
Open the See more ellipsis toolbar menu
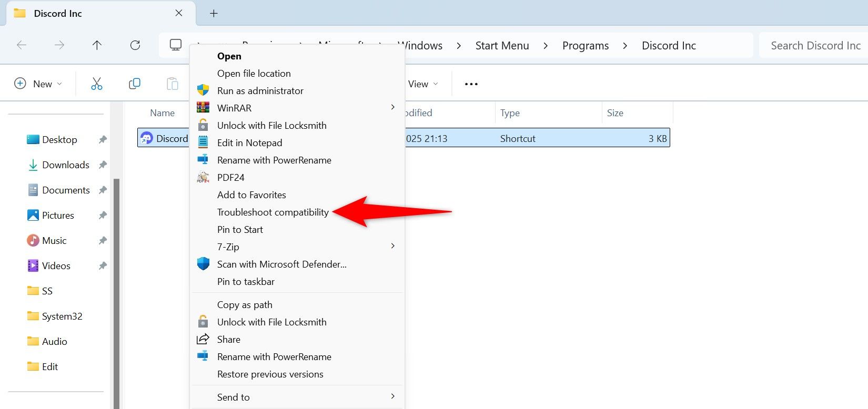point(471,84)
